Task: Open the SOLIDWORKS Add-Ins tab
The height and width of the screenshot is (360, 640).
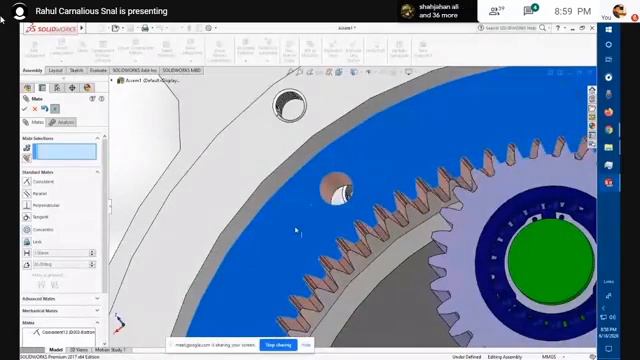Action: (134, 71)
